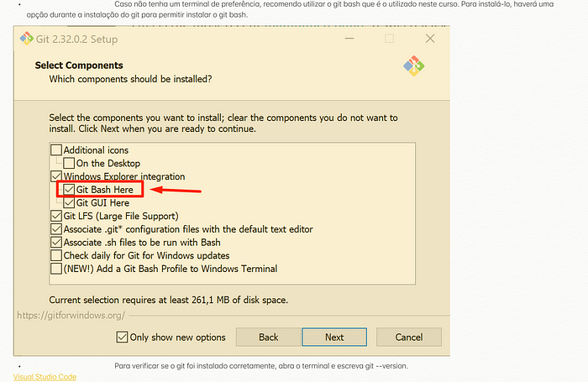Click the 'Caso não tenha um terminal de preferência' sentence
The image size is (588, 382).
[290, 9]
